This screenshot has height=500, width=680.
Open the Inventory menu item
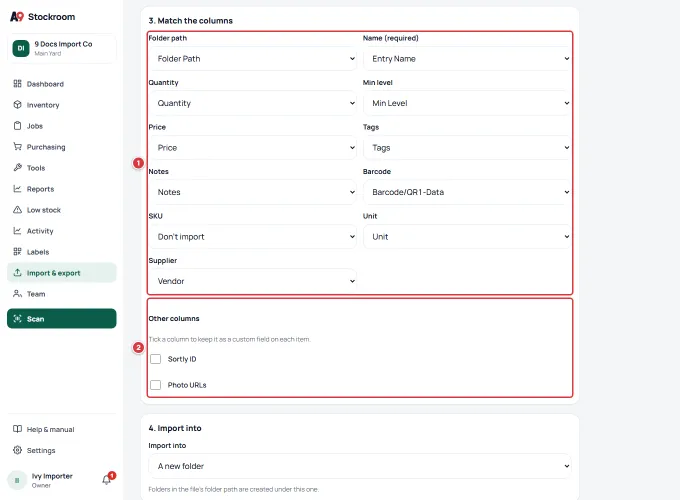click(x=62, y=105)
